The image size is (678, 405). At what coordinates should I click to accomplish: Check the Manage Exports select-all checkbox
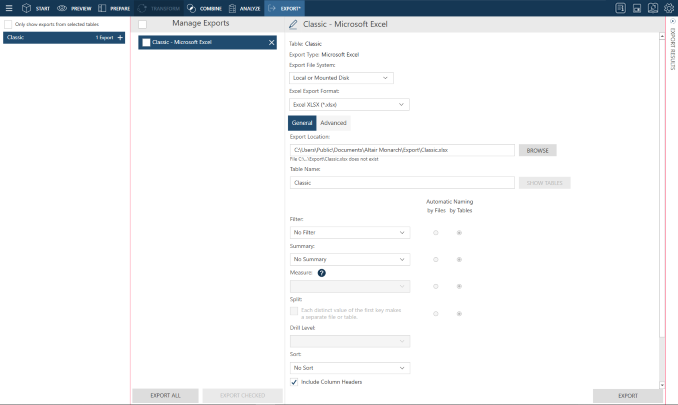click(142, 24)
